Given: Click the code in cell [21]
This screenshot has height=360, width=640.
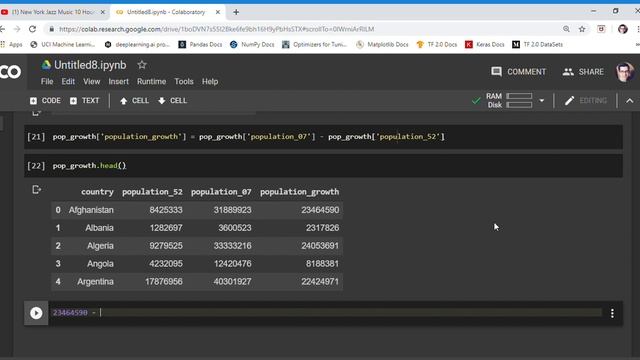Looking at the screenshot, I should click(248, 137).
